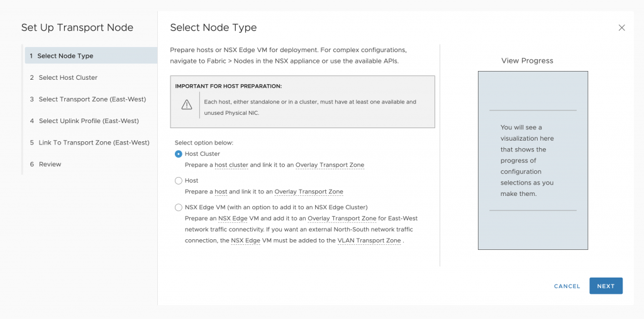This screenshot has height=319, width=644.
Task: Click the 'host cluster' underlined term
Action: 231,165
